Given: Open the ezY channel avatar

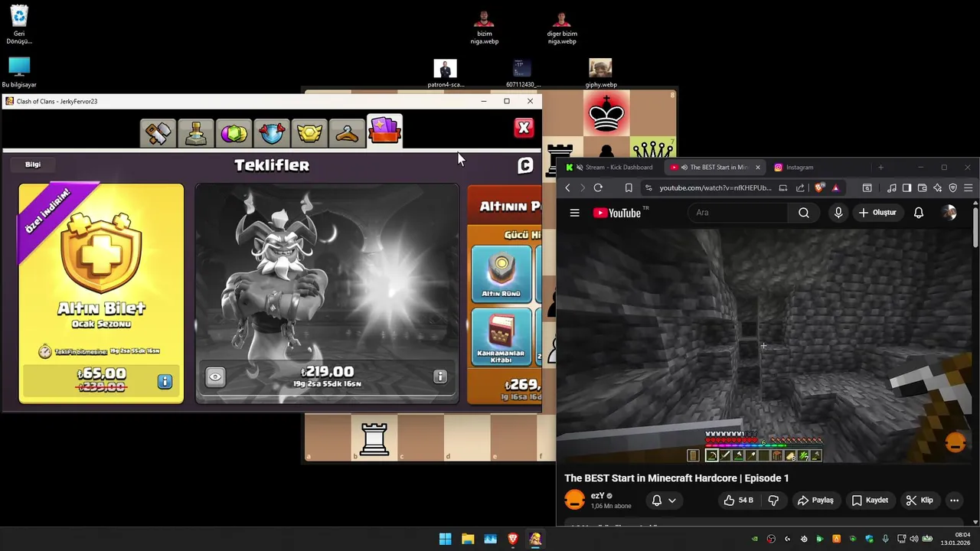Looking at the screenshot, I should coord(575,500).
